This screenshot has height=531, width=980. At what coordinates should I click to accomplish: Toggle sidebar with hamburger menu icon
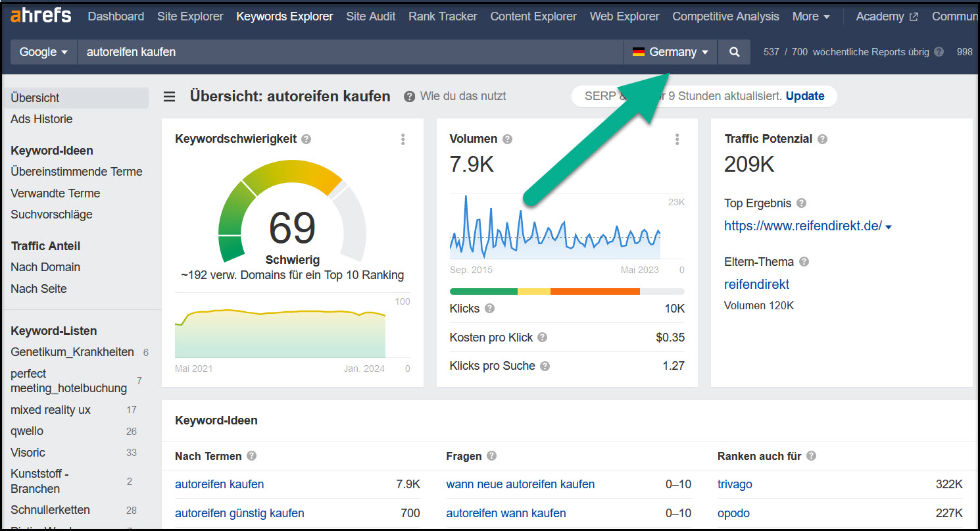click(170, 97)
